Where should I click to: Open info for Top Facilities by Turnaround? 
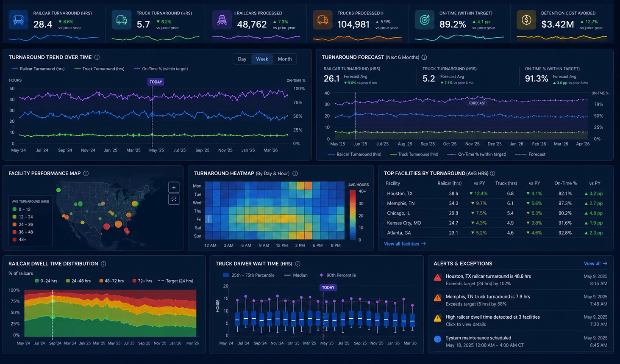pyautogui.click(x=492, y=174)
